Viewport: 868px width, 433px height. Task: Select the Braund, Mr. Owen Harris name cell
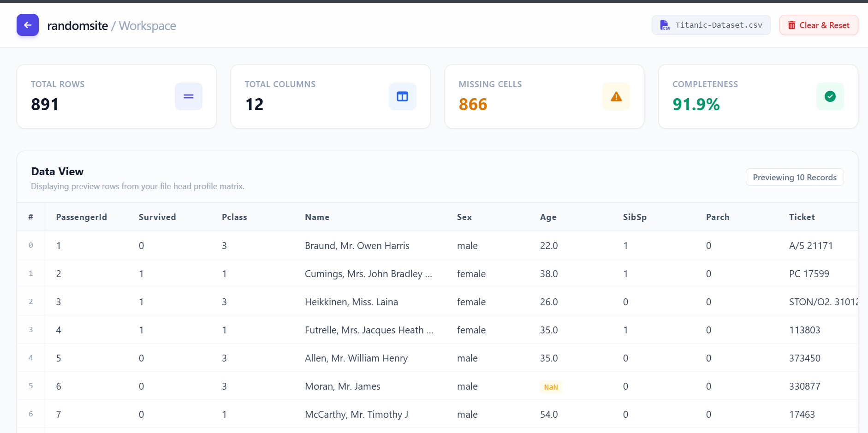tap(357, 245)
